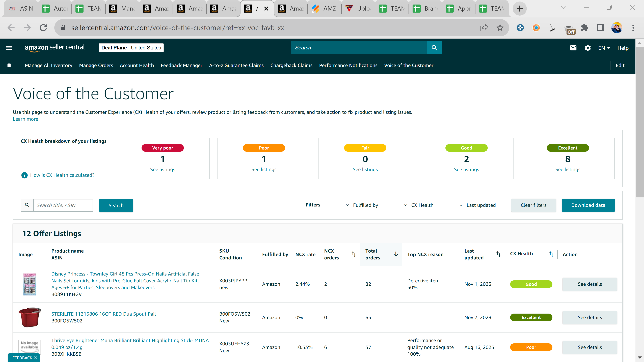644x362 pixels.
Task: Open the Deal Plane United States account switcher
Action: [131, 48]
